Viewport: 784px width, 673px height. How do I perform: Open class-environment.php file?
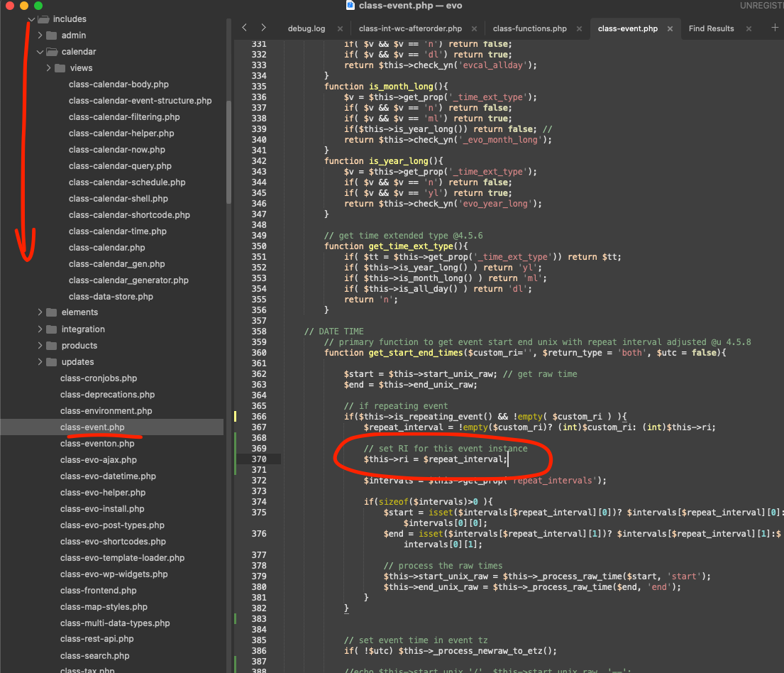click(106, 411)
